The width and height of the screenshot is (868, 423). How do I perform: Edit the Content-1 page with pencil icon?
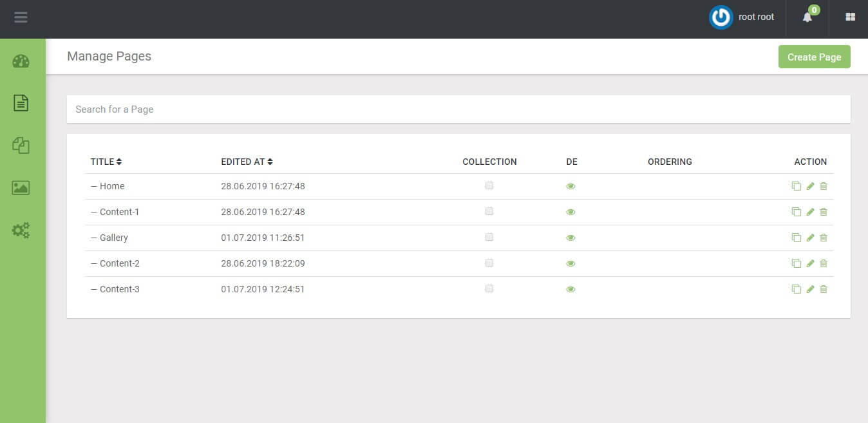click(x=811, y=212)
